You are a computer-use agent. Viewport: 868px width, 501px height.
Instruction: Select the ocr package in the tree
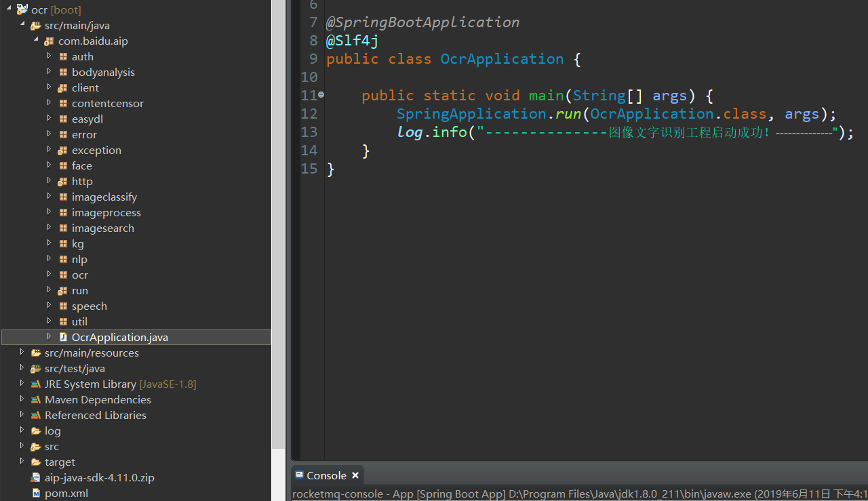80,275
